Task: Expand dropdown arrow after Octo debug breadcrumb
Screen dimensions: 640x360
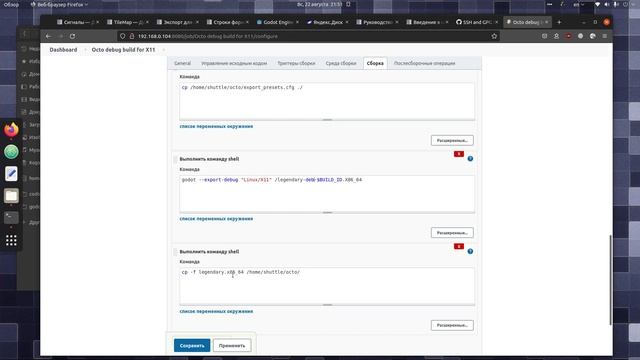Action: pyautogui.click(x=163, y=50)
